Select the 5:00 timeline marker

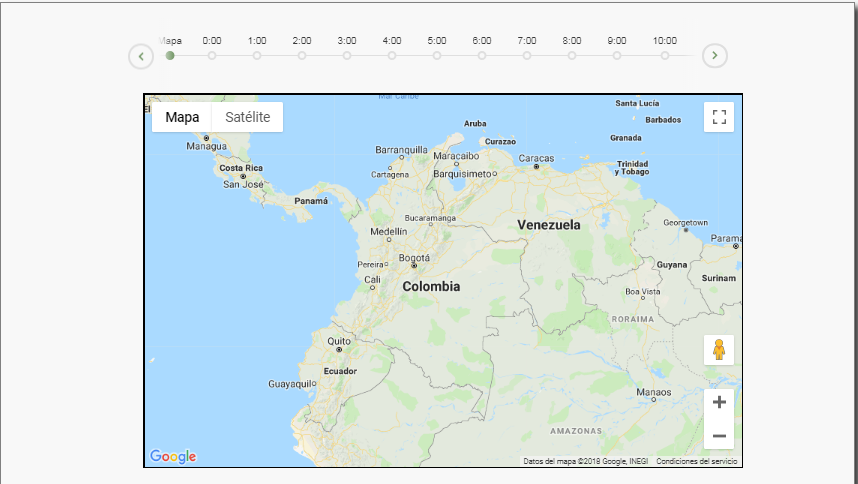click(x=437, y=55)
